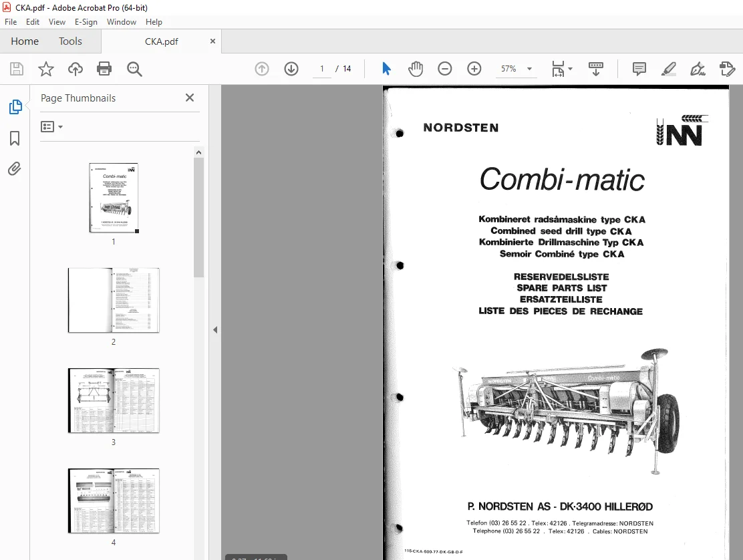Viewport: 743px width, 560px height.
Task: Activate the hand pan tool
Action: pyautogui.click(x=416, y=69)
